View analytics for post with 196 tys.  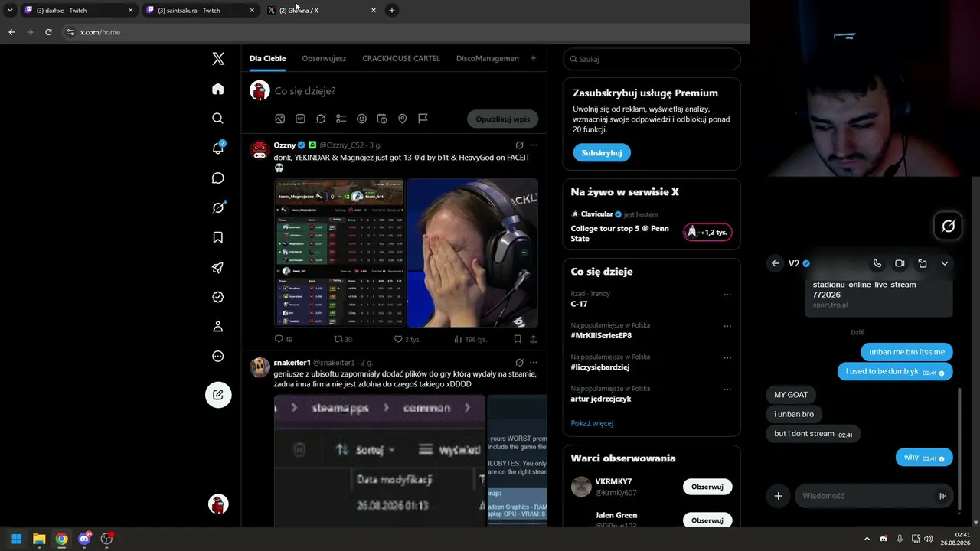(470, 339)
